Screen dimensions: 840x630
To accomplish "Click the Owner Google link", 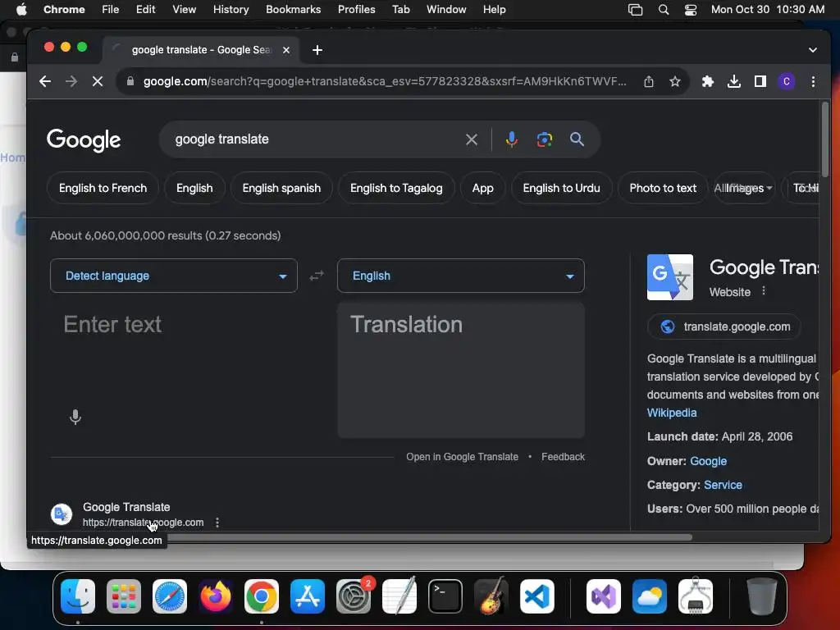I will (x=708, y=461).
